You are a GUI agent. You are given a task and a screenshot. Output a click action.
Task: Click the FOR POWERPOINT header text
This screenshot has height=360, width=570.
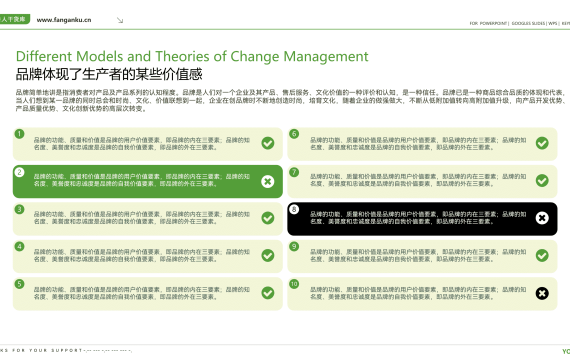[489, 23]
